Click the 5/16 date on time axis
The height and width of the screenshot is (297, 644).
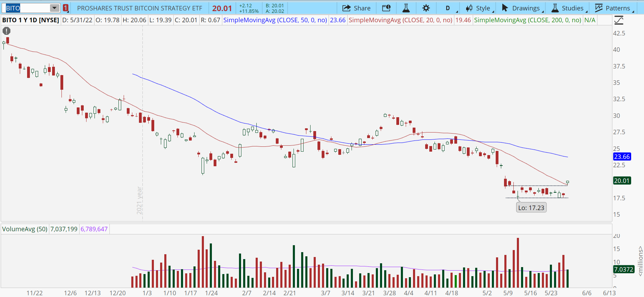pyautogui.click(x=530, y=293)
